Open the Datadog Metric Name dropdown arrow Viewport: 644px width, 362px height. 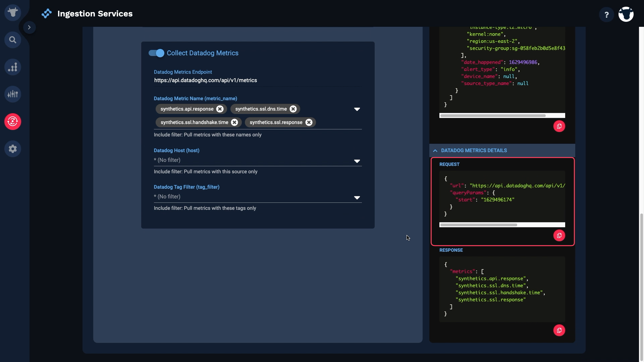coord(357,109)
